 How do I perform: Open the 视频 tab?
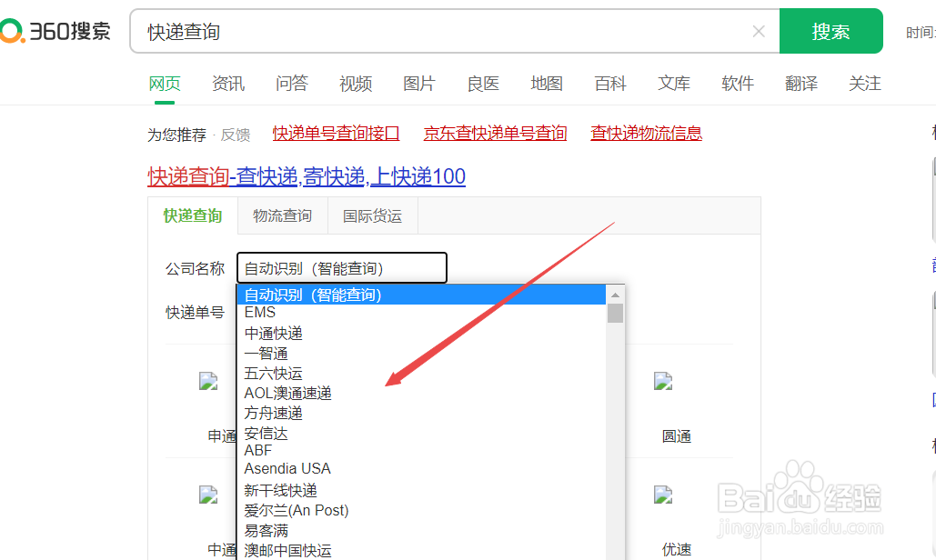[x=356, y=84]
